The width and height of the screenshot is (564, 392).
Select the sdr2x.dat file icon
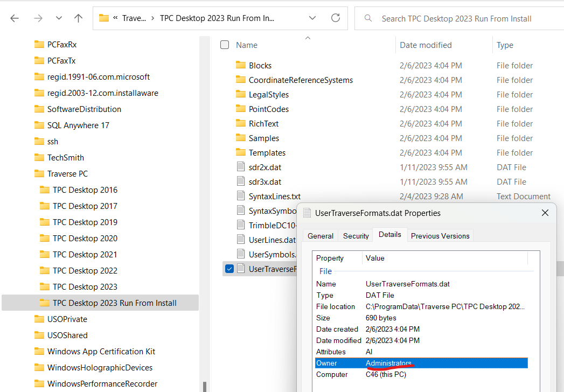(x=241, y=167)
